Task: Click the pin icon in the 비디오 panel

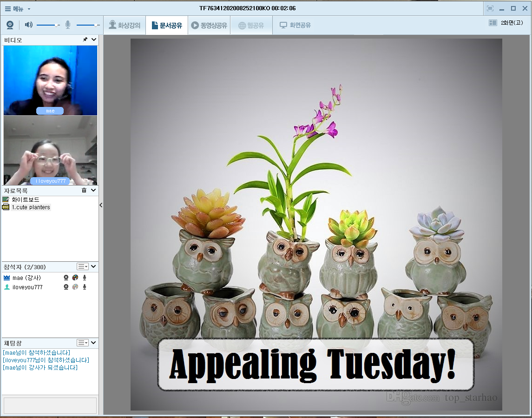Action: 85,40
